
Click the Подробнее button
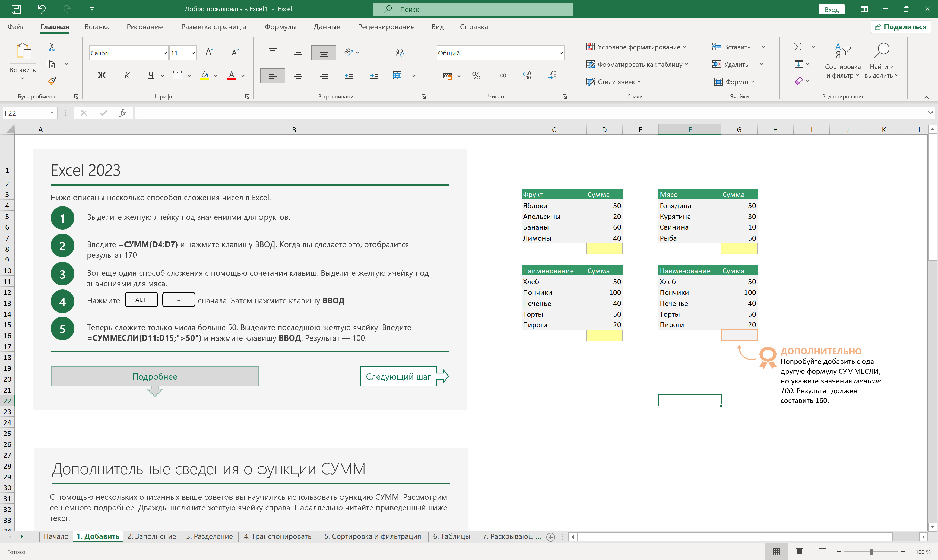coord(155,376)
